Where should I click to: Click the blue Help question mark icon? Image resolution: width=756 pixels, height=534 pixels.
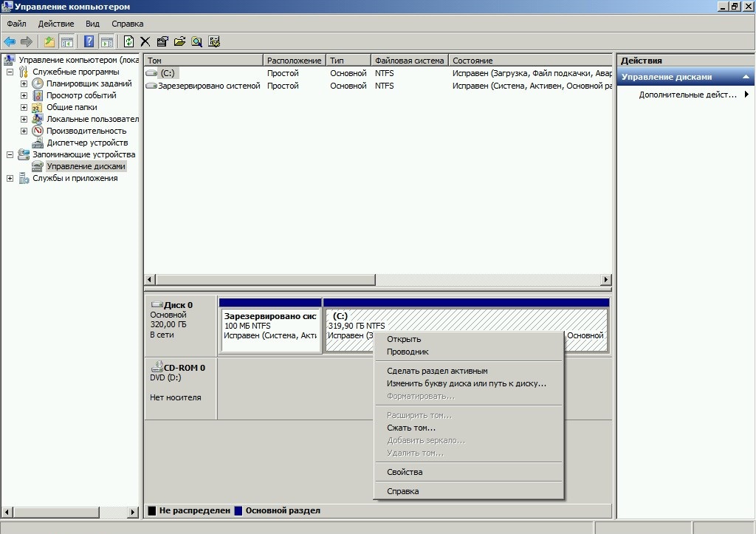coord(89,42)
